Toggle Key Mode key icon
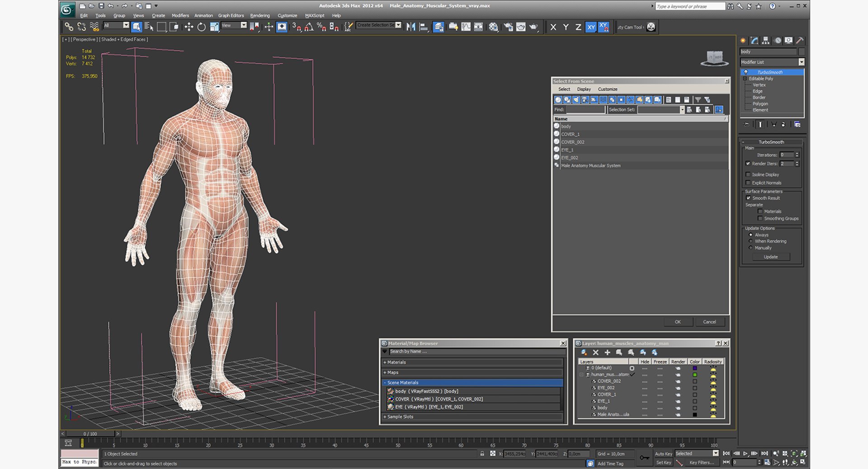The image size is (868, 469). [644, 458]
